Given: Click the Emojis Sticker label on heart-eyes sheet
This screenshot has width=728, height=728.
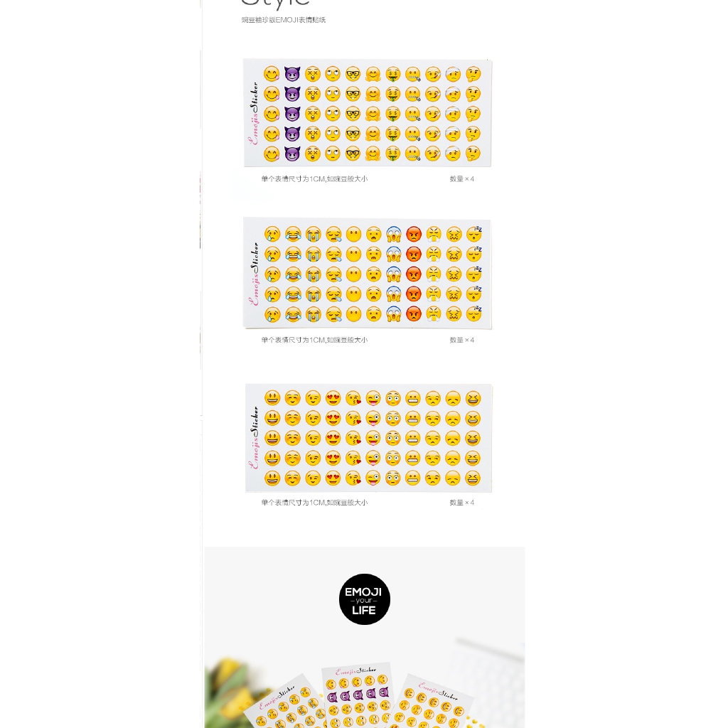Looking at the screenshot, I should tap(253, 438).
